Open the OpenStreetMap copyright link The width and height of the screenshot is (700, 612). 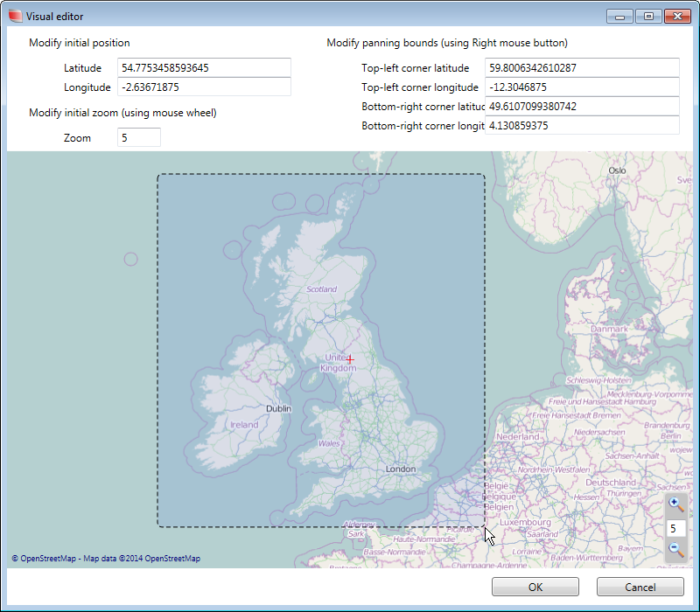[106, 559]
